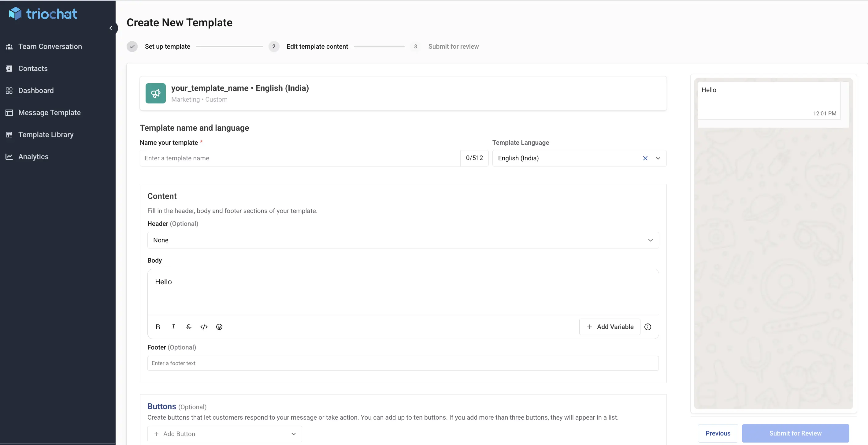Expand the Template Language dropdown
The height and width of the screenshot is (445, 868).
[658, 158]
